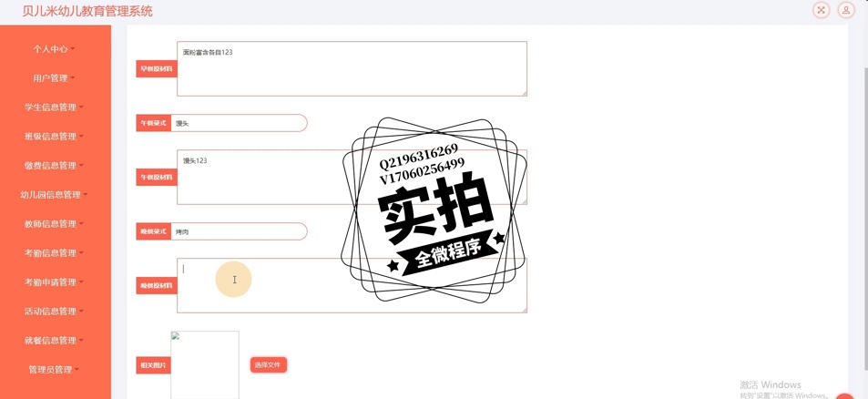Expand 管理员管理 menu

54,370
